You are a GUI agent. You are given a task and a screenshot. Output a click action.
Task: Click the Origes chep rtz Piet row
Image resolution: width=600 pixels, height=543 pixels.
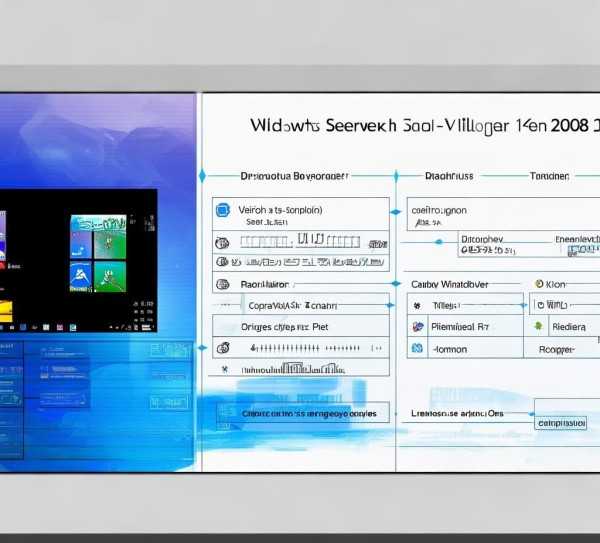click(x=301, y=327)
